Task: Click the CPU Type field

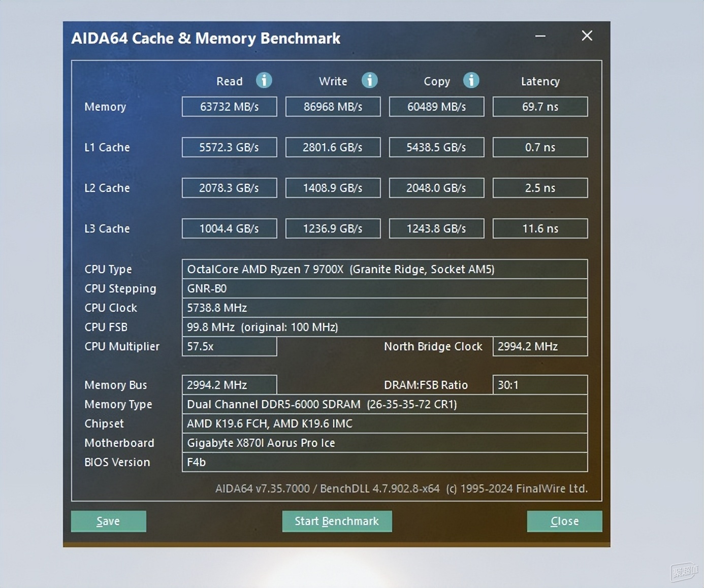Action: click(x=385, y=269)
